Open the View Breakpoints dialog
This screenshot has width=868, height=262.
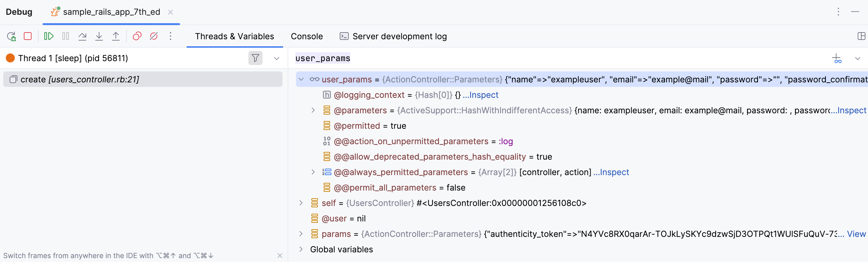point(137,36)
